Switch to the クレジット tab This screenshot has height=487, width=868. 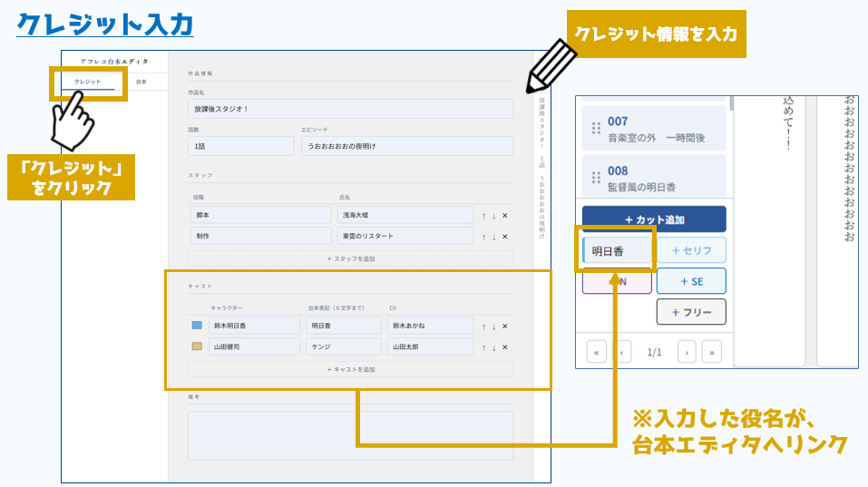pyautogui.click(x=88, y=83)
